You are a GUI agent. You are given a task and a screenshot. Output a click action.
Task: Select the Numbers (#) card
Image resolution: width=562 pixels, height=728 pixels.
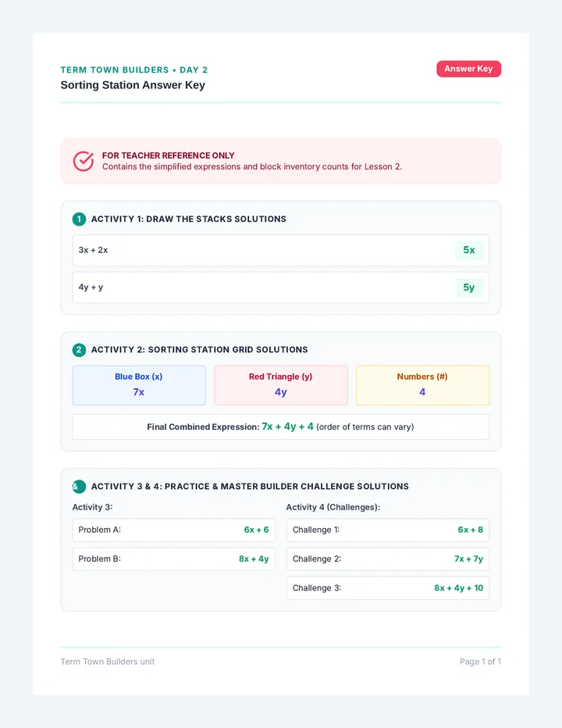coord(422,385)
